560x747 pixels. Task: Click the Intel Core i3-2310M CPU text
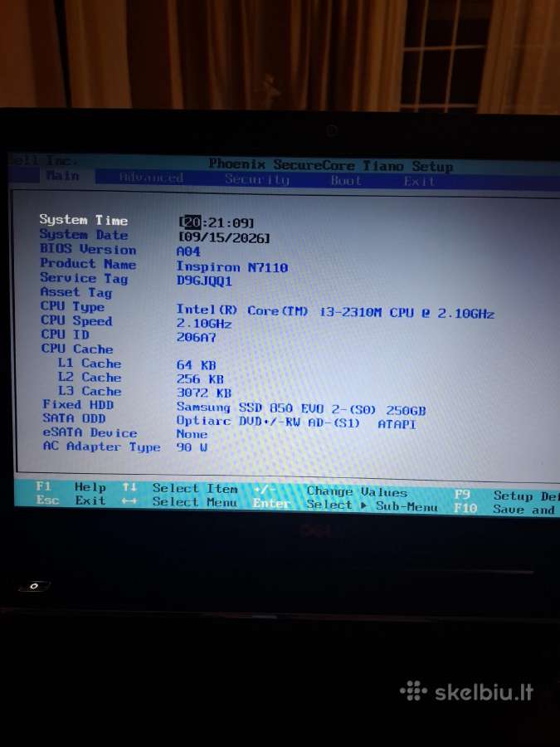tap(335, 311)
